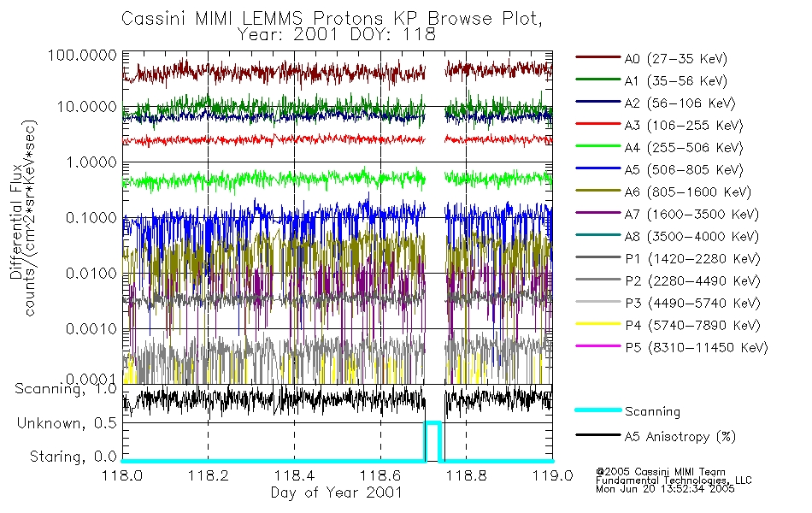Click the cyan scanning-mode pulse near 118.7
Viewport: 812px width, 513px height.
433,441
